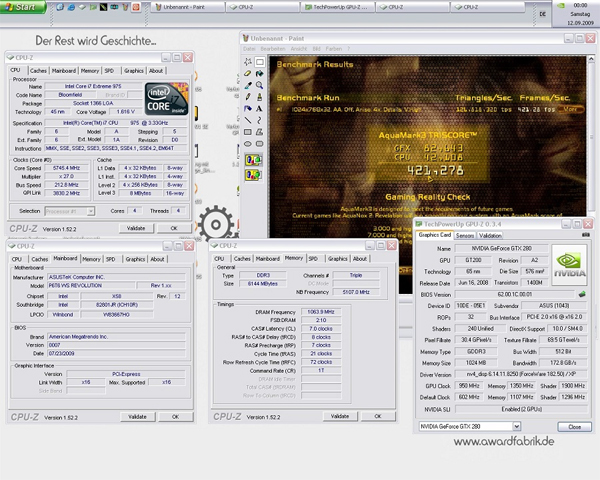This screenshot has height=480, width=600.
Task: Select the rectangular selection tool in Paint
Action: (258, 60)
